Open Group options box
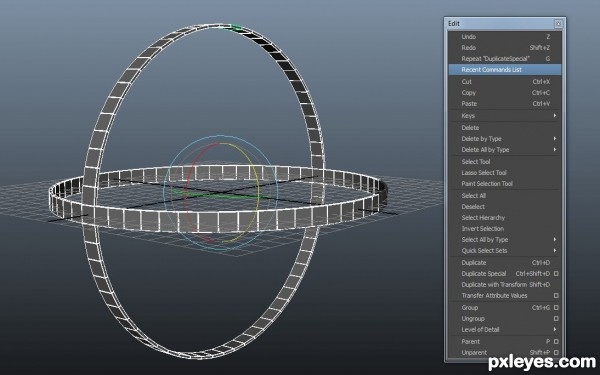The width and height of the screenshot is (600, 375). (x=556, y=308)
